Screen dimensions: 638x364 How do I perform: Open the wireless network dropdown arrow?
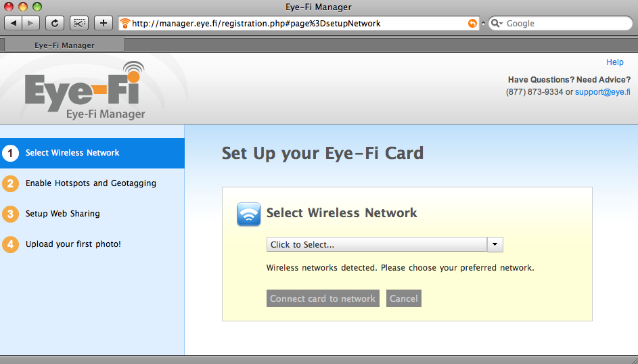point(495,244)
